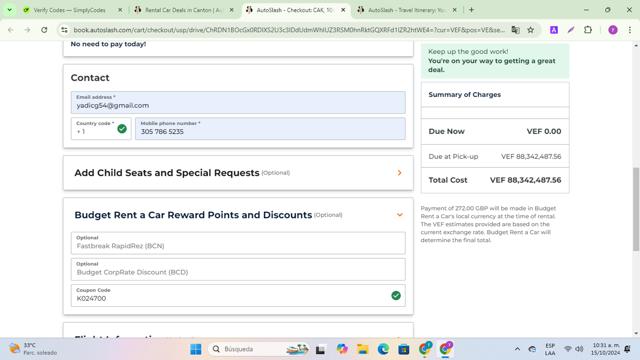Click the translate page icon
This screenshot has width=640, height=360.
tap(516, 30)
